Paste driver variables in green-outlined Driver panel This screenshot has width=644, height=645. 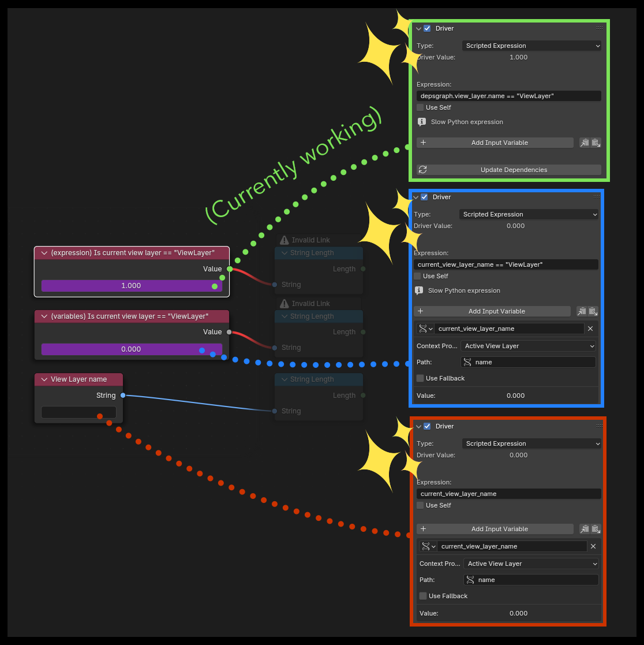(596, 143)
